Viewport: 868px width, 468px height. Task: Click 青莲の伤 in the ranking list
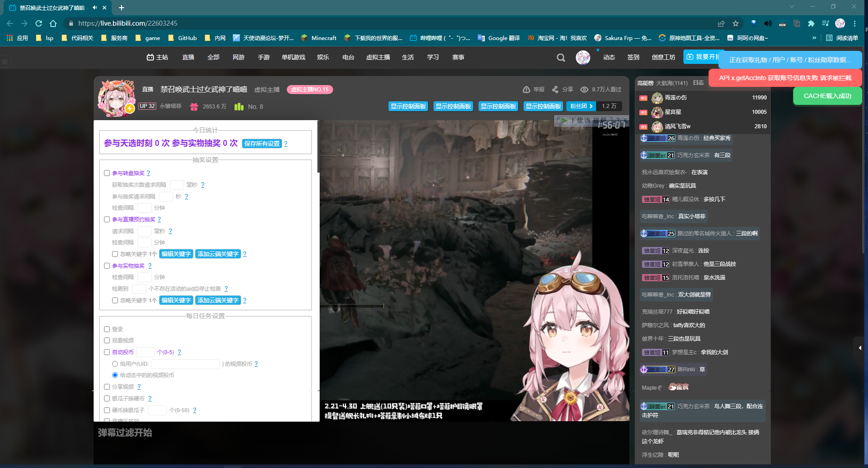(675, 98)
